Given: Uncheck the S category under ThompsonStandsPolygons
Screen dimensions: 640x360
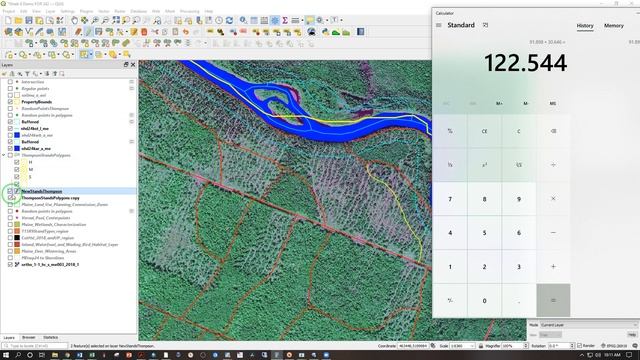Looking at the screenshot, I should tap(17, 176).
